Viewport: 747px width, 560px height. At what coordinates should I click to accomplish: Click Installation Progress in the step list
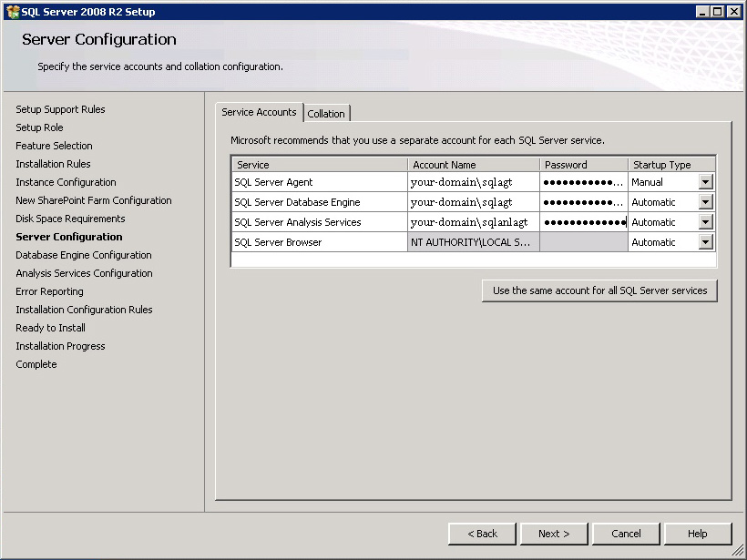tap(60, 346)
